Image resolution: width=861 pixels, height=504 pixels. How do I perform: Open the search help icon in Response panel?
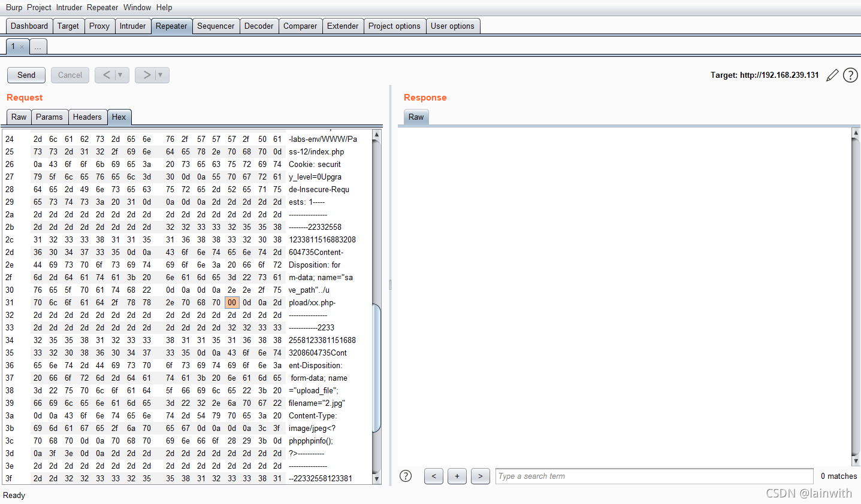[x=406, y=476]
